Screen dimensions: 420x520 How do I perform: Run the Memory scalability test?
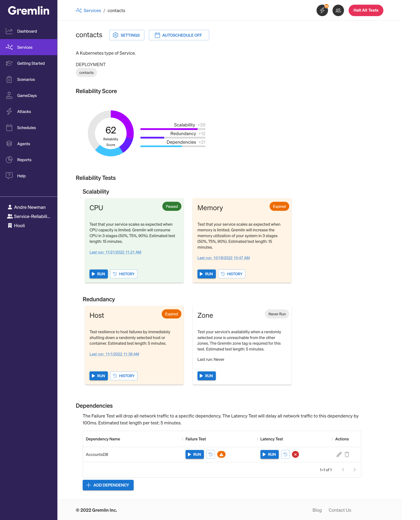[206, 274]
